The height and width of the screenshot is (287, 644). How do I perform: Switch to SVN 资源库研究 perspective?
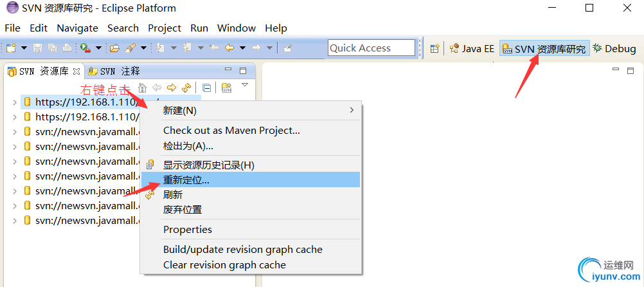click(544, 48)
